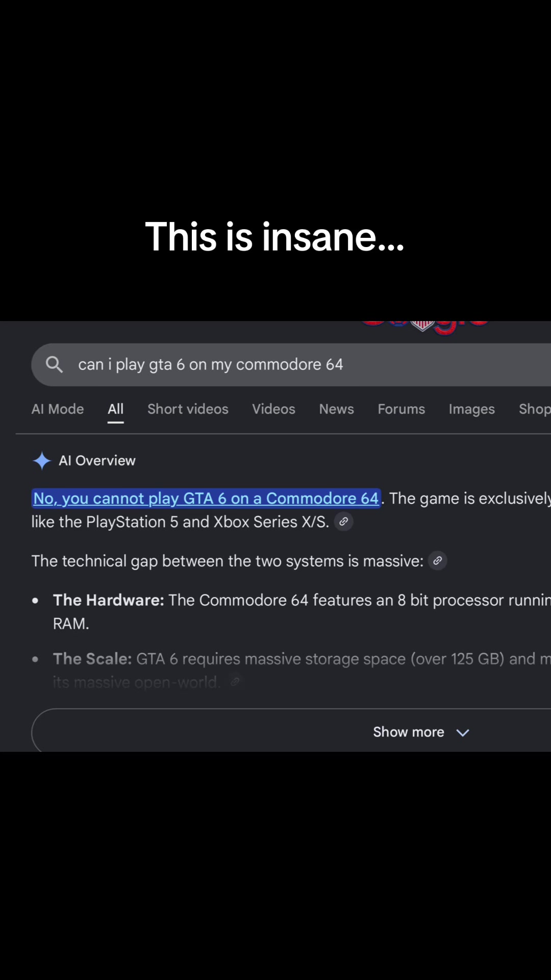Click the Show more button

click(x=291, y=730)
